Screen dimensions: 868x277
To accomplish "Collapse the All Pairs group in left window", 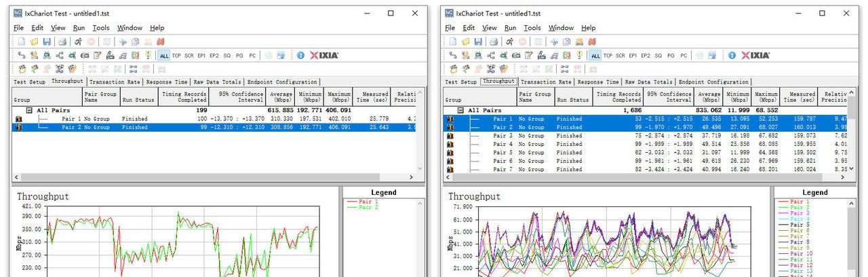I will [x=29, y=110].
